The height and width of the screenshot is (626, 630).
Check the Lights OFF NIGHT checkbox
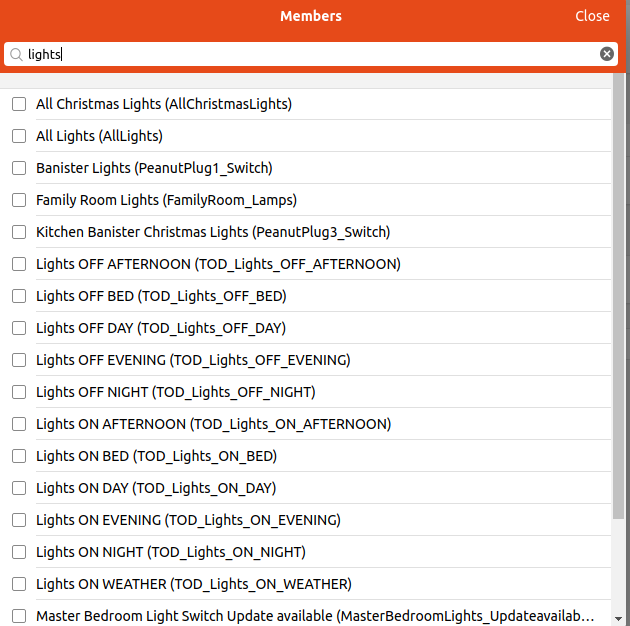(19, 392)
